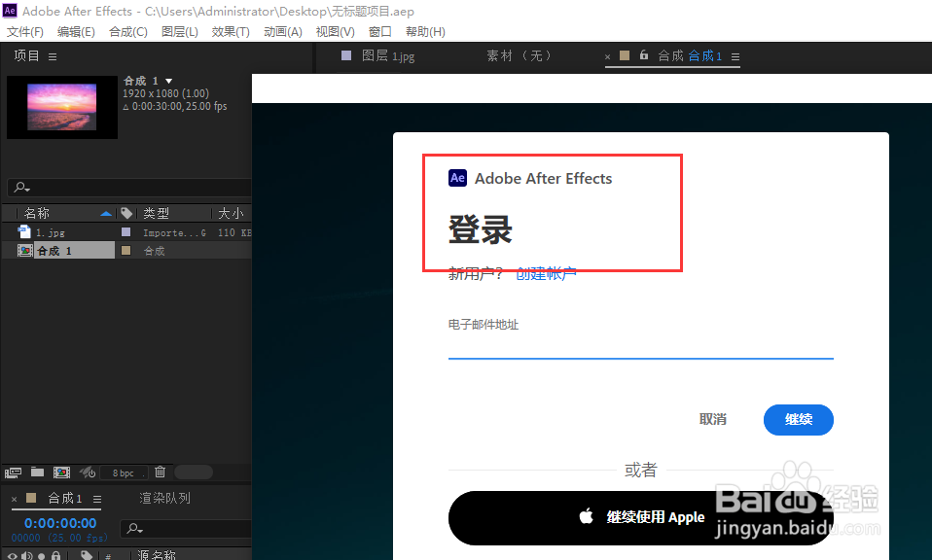Click the 1.jpg file type icon
The height and width of the screenshot is (560, 932).
[24, 232]
